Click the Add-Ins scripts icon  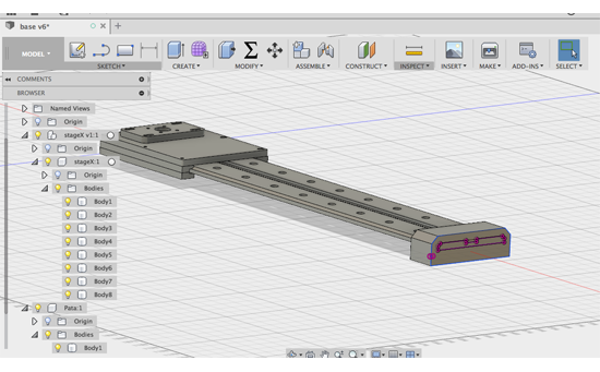527,50
